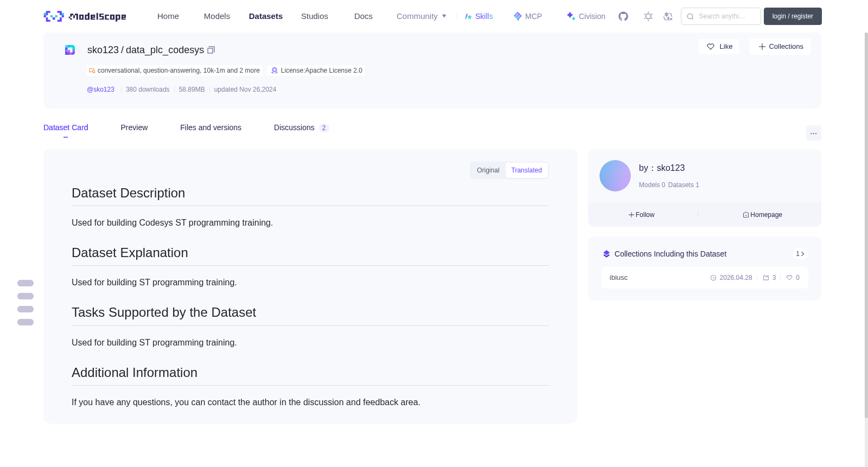This screenshot has height=467, width=868.
Task: Click the login / register button
Action: (793, 16)
